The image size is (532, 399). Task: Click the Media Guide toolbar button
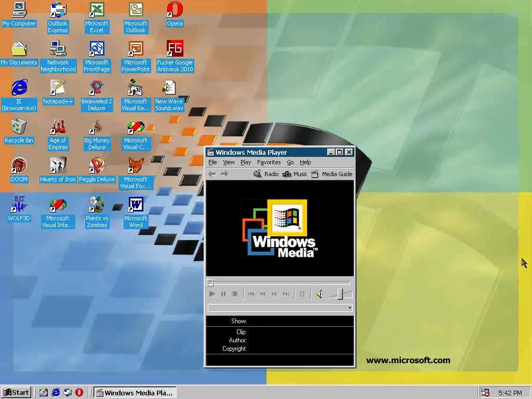tap(332, 174)
